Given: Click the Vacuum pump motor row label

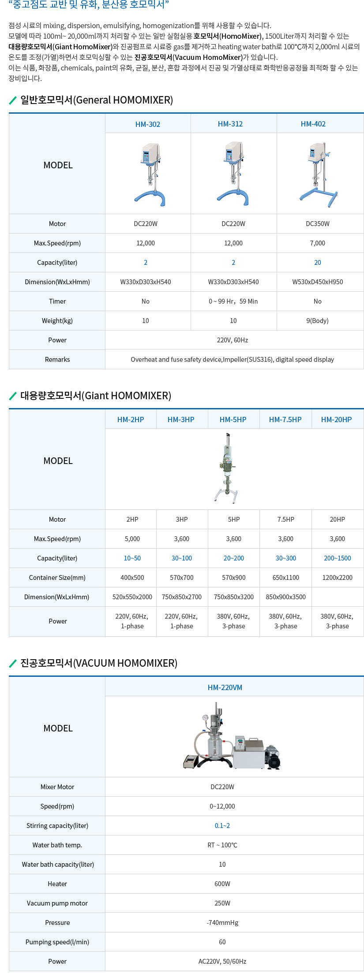Looking at the screenshot, I should point(57,903).
